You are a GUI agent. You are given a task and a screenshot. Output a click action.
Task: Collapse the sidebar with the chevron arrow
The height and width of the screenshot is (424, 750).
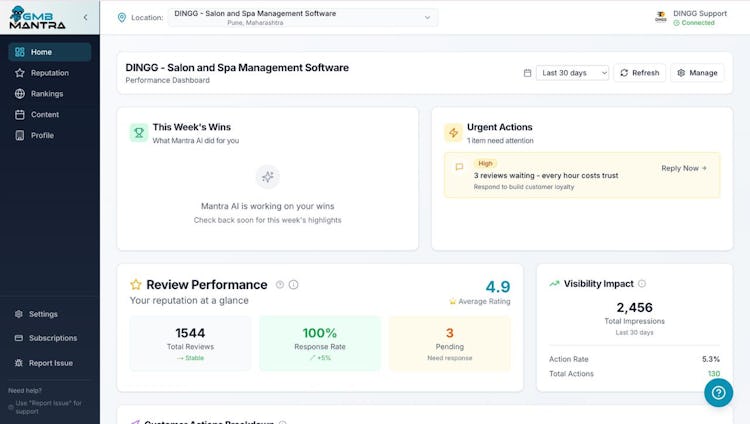click(85, 17)
